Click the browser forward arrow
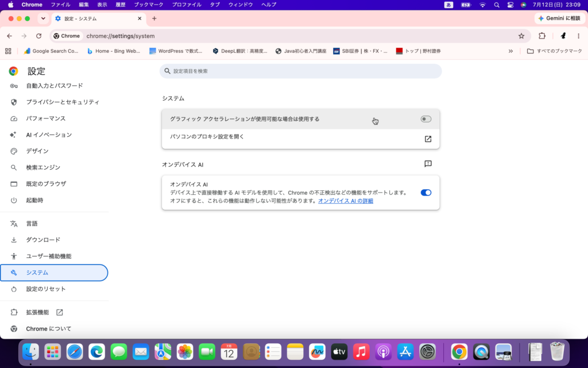 pyautogui.click(x=24, y=36)
